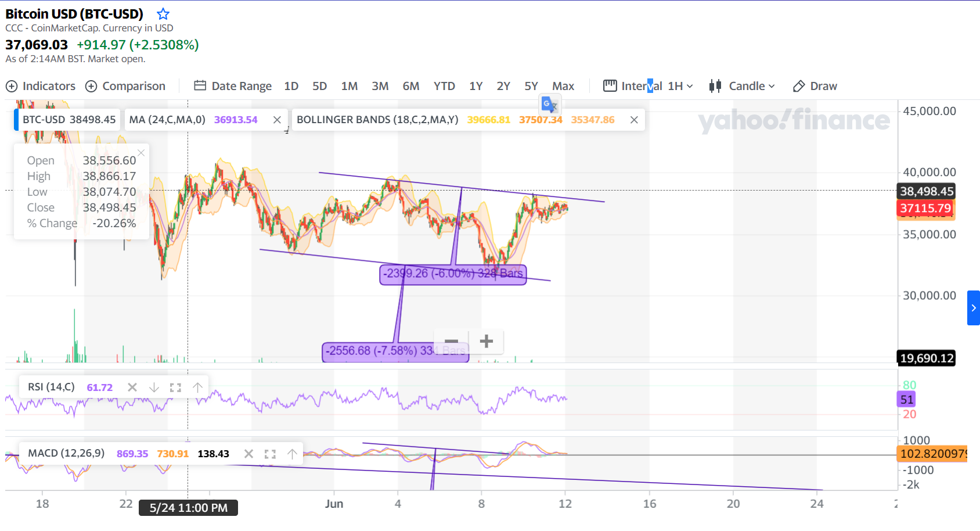Select the YTD range
The width and height of the screenshot is (980, 531).
click(x=444, y=86)
